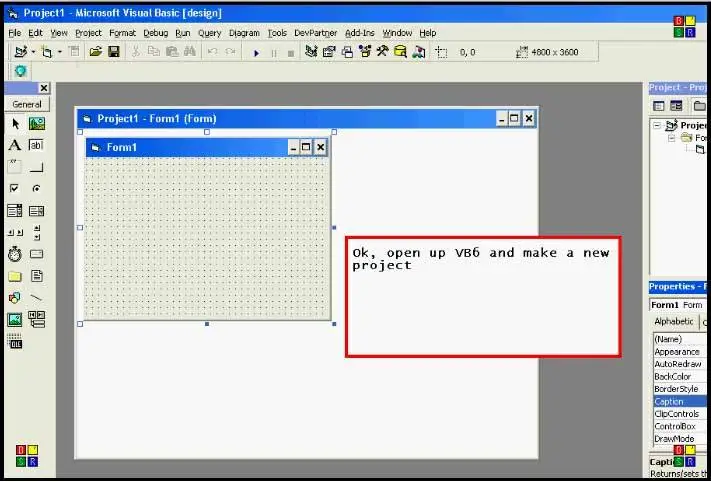Viewport: 711px width, 482px height.
Task: Open the DevPartner menu
Action: pyautogui.click(x=316, y=33)
